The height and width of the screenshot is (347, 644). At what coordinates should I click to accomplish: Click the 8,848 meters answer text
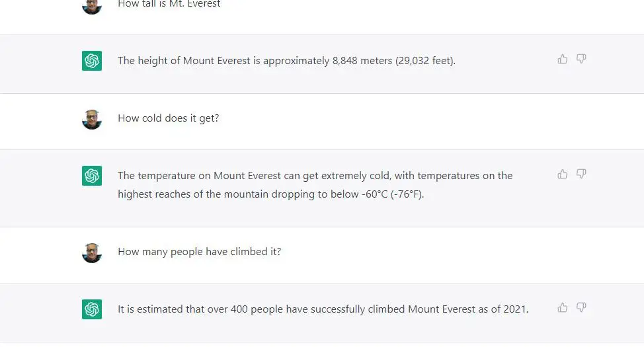click(287, 61)
